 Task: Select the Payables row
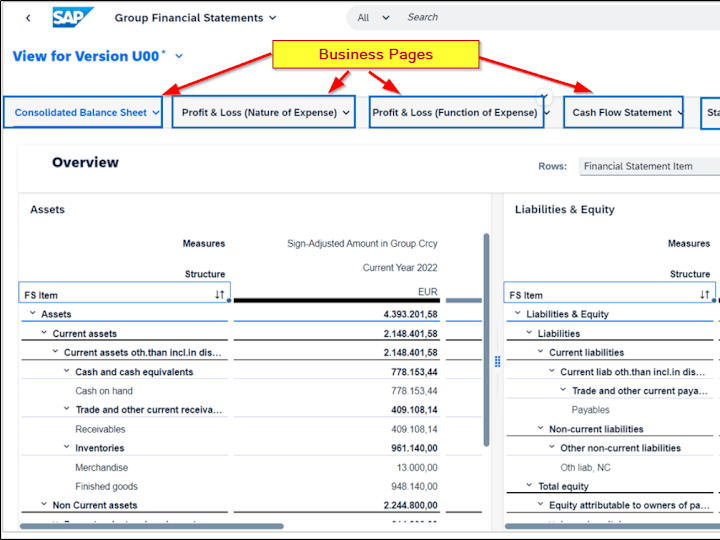(591, 410)
